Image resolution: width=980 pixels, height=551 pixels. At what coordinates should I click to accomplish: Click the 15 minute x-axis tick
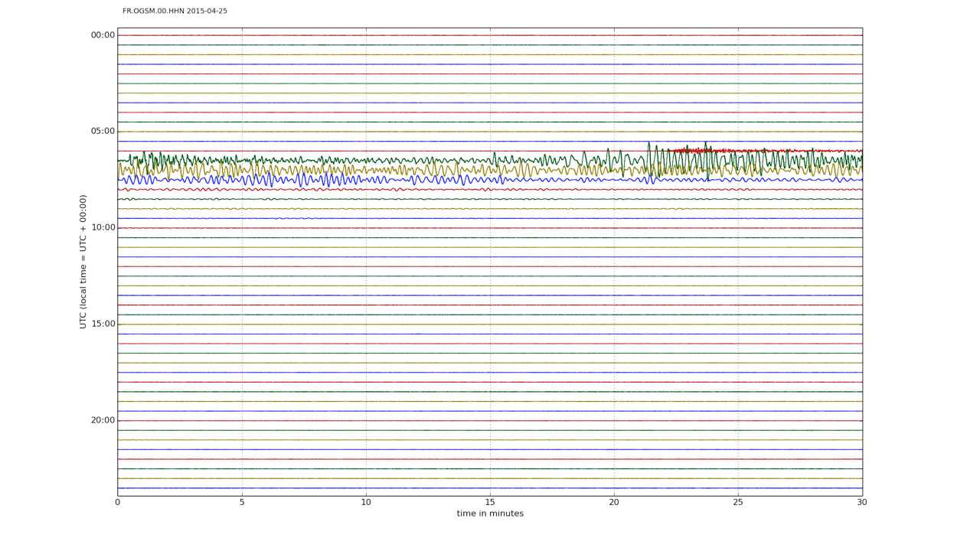pos(490,502)
